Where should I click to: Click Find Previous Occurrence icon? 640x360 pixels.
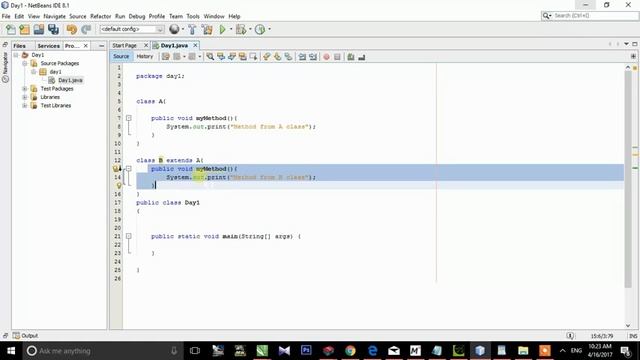221,57
